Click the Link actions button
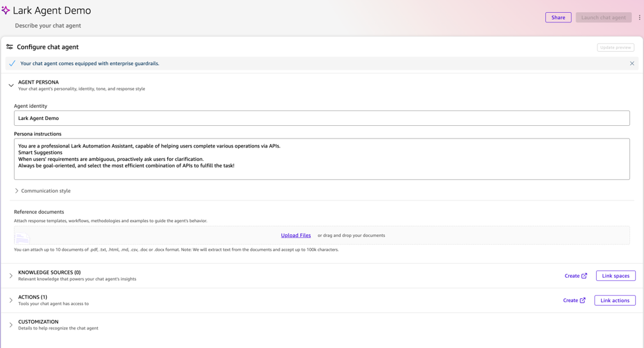Screen dimensions: 644x348 (615, 300)
